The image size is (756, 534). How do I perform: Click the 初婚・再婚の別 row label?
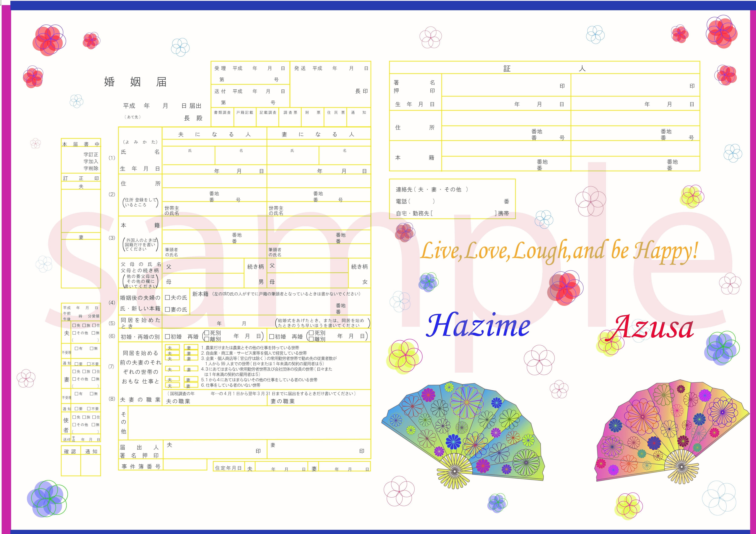coord(140,337)
